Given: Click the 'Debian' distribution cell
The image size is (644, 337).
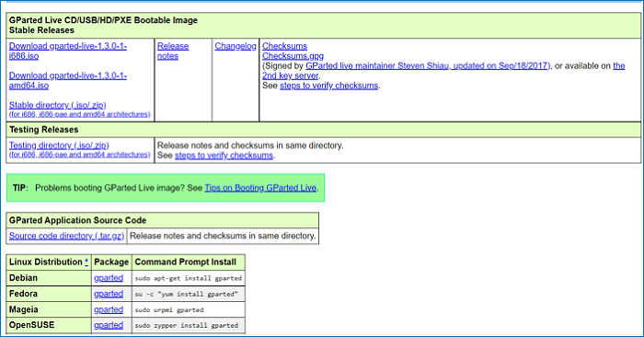Looking at the screenshot, I should tap(49, 278).
